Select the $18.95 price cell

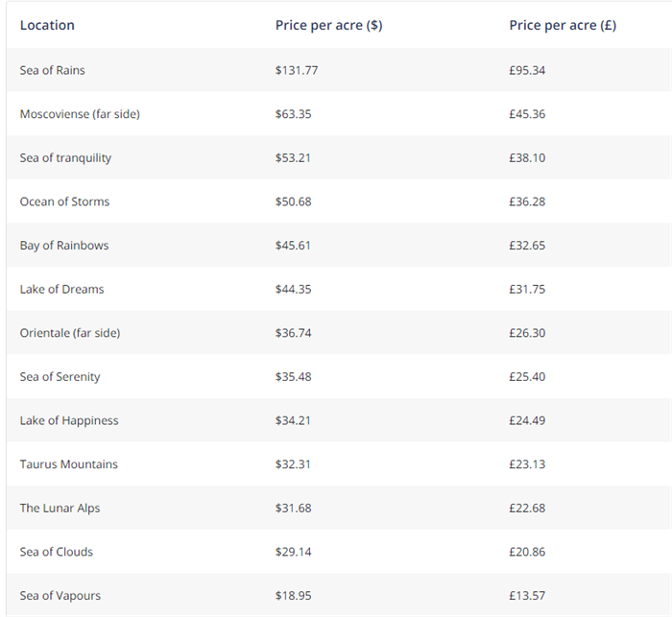pyautogui.click(x=293, y=596)
